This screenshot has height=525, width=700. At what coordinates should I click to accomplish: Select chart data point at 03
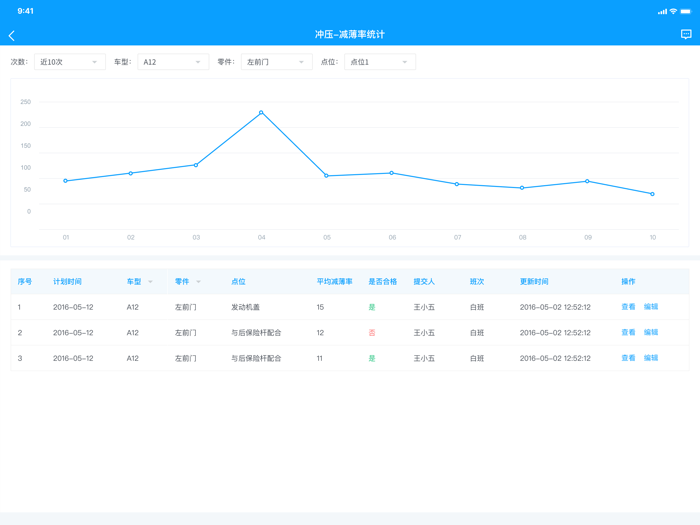pyautogui.click(x=196, y=165)
